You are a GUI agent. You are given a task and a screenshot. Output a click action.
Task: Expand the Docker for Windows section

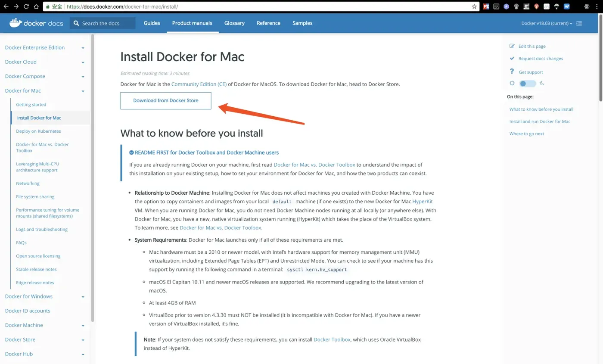(83, 297)
